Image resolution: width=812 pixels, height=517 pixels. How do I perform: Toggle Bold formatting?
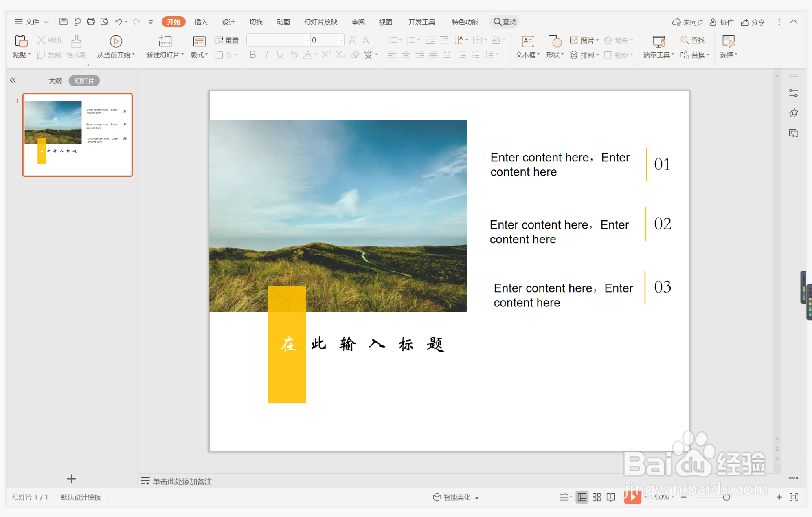click(x=252, y=55)
